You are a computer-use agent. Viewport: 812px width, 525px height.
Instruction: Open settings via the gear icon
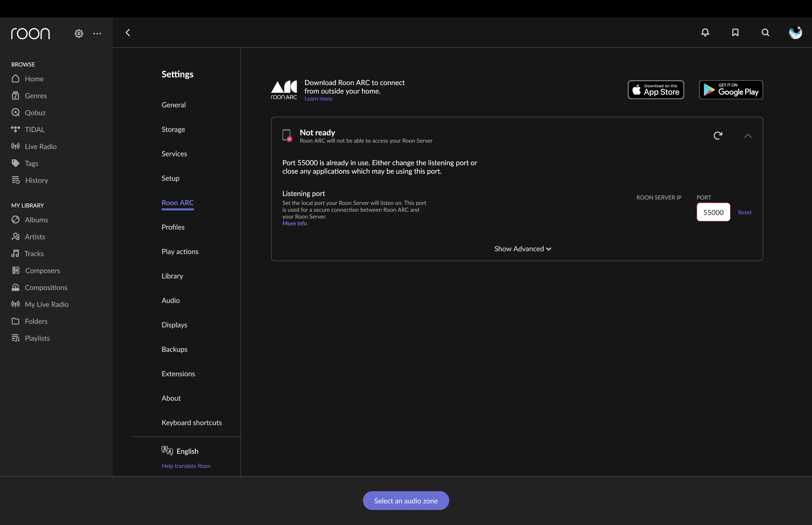pos(79,33)
